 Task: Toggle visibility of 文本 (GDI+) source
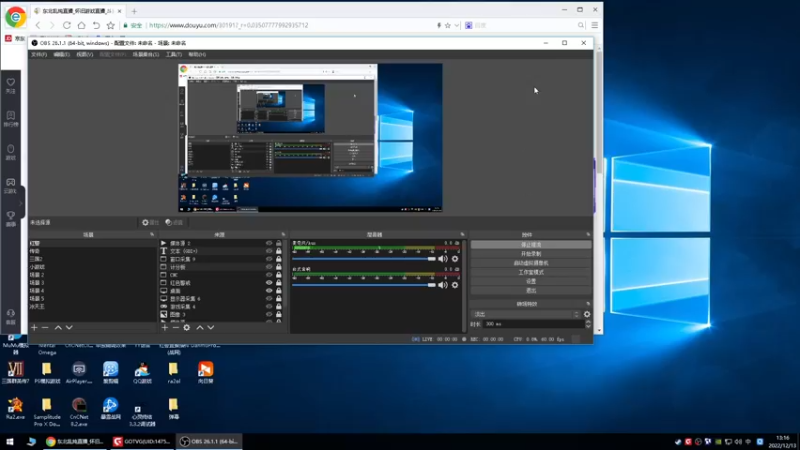(x=269, y=251)
